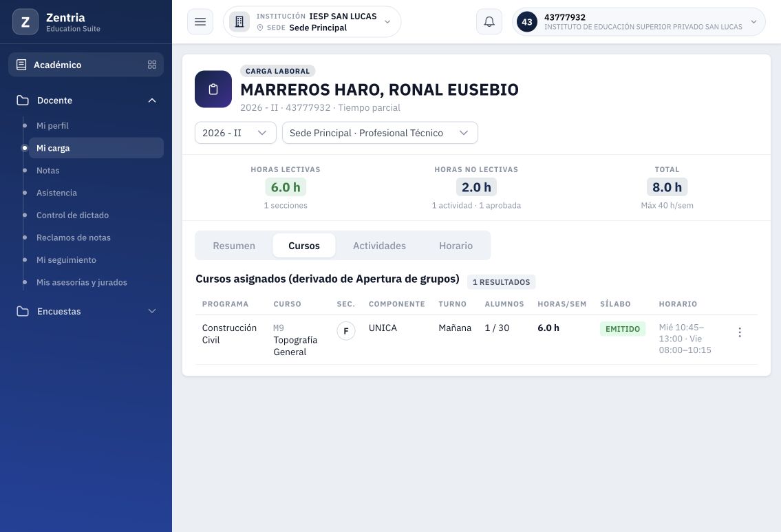Open the 2026 - II period dropdown

point(235,133)
